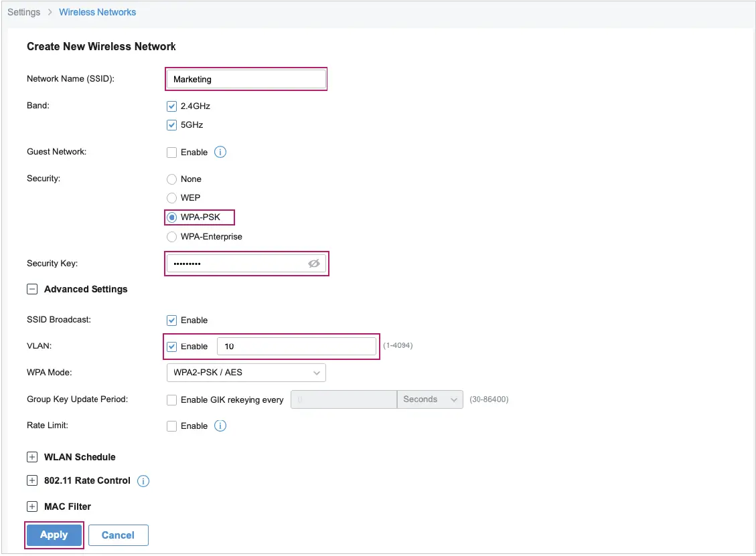Screen dimensions: 756x556
Task: Cancel creating the wireless network
Action: pos(119,535)
